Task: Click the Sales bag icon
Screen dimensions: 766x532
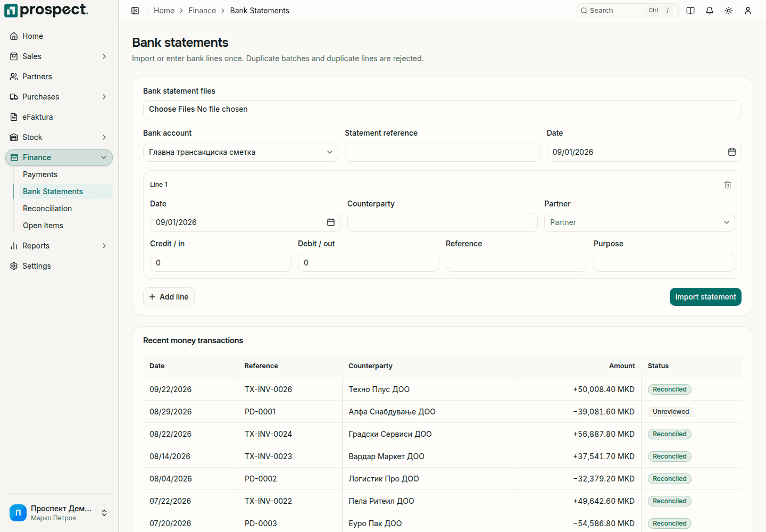Action: tap(14, 56)
